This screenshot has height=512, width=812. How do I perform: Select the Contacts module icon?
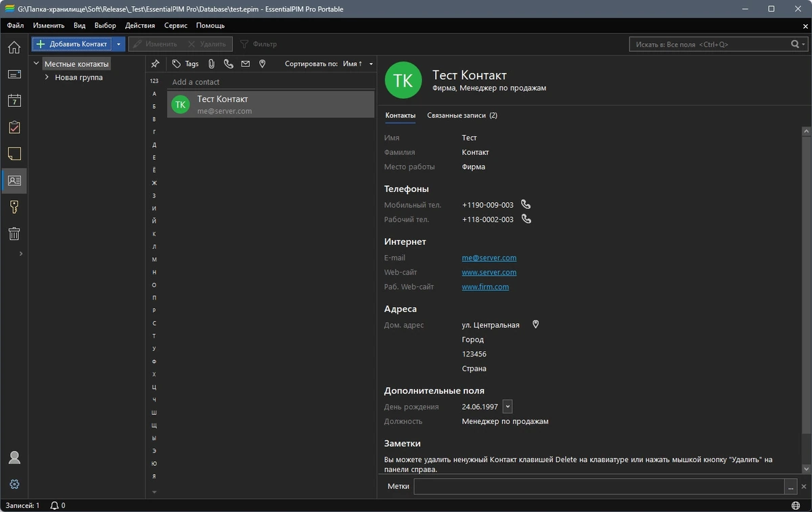coord(14,181)
